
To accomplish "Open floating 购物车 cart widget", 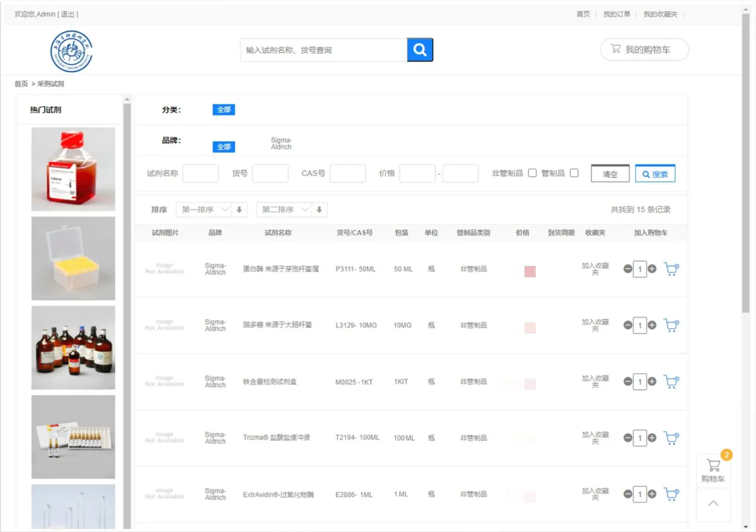I will tap(713, 471).
